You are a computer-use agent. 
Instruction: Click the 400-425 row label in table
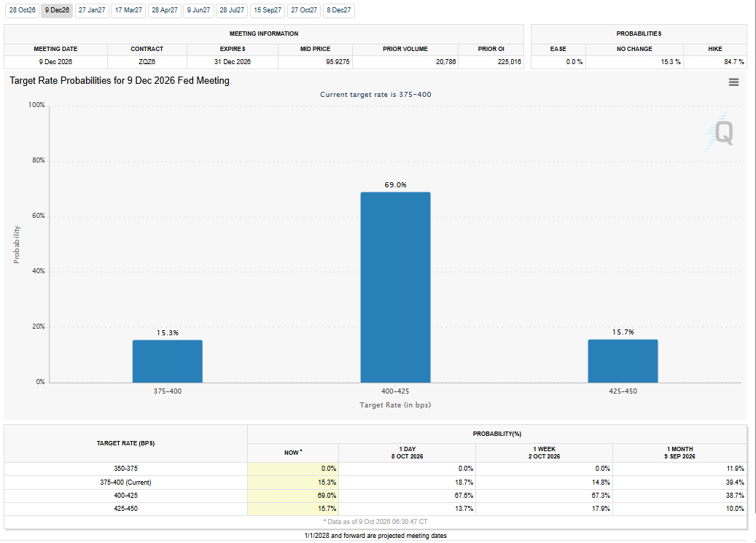[126, 495]
